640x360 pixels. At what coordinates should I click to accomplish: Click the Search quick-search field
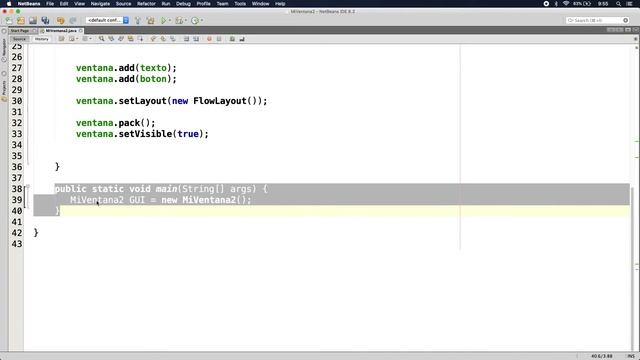tap(598, 20)
